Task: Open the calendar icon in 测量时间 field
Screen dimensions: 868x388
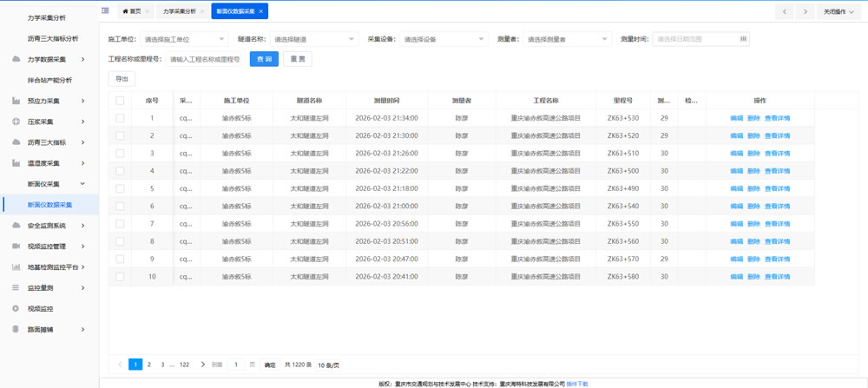Action: click(743, 39)
